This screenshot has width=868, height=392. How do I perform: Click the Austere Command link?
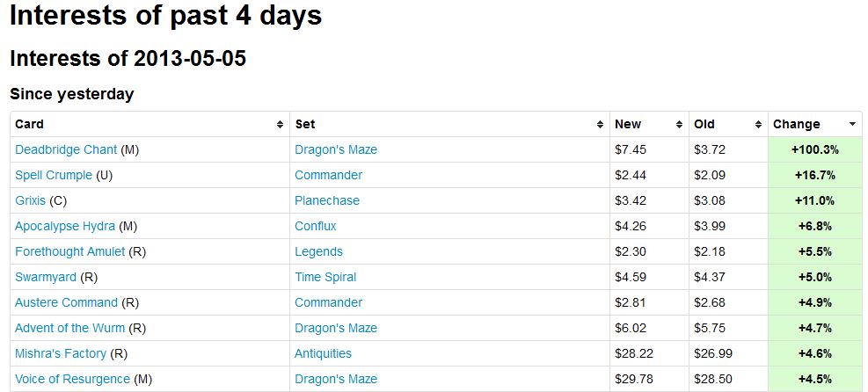click(66, 303)
